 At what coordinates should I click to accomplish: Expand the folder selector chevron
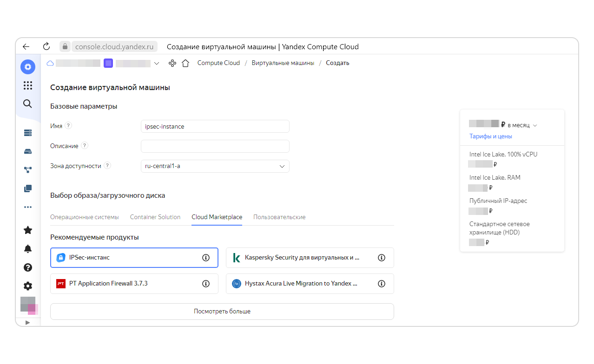click(x=156, y=63)
